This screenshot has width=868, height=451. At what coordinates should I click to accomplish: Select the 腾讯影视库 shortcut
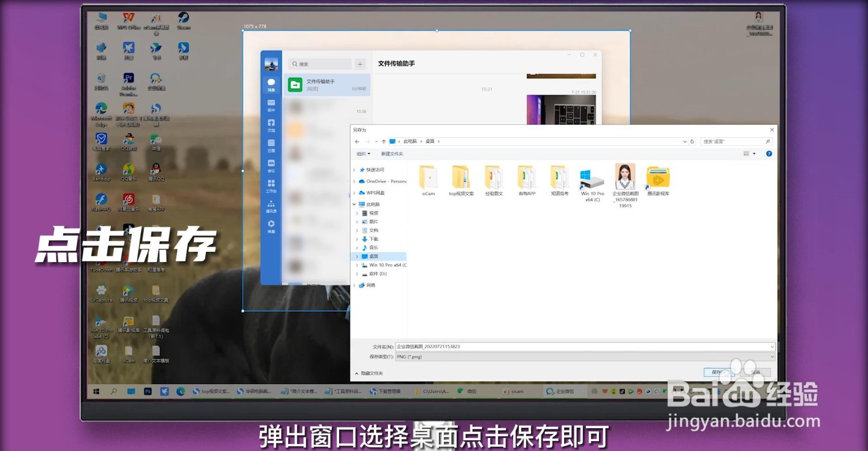click(x=658, y=181)
